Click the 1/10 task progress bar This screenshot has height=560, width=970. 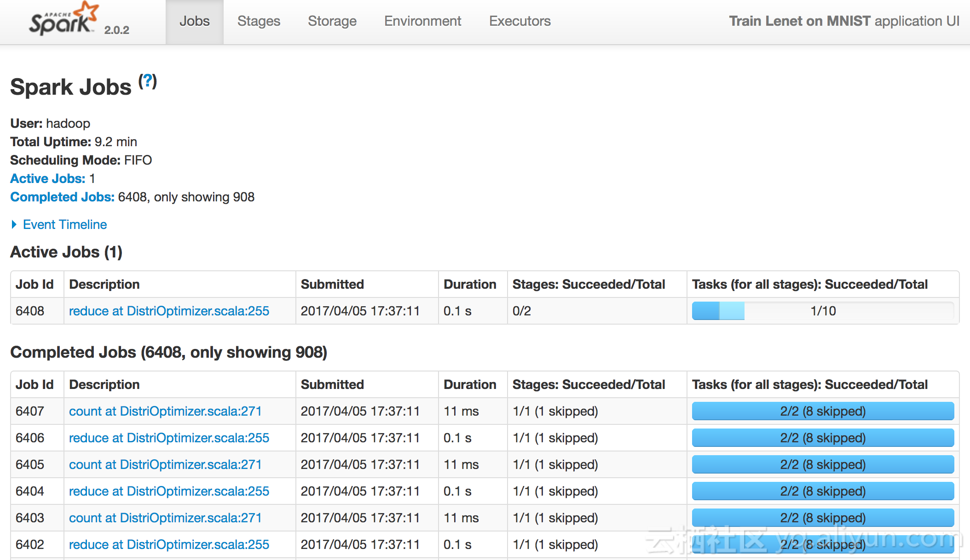[x=822, y=311]
